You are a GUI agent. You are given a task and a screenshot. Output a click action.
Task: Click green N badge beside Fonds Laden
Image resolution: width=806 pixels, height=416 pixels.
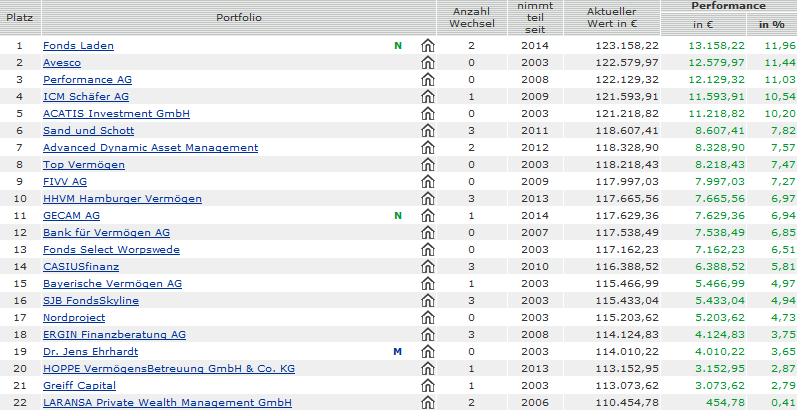tap(397, 46)
